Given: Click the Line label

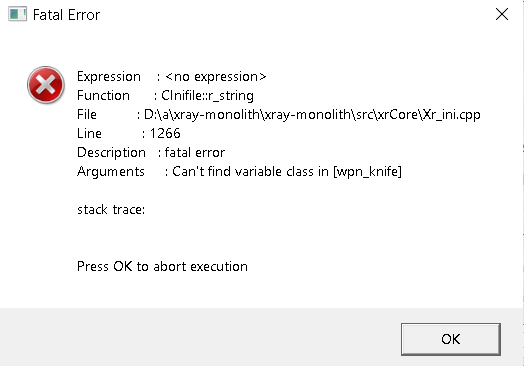Looking at the screenshot, I should point(89,133).
